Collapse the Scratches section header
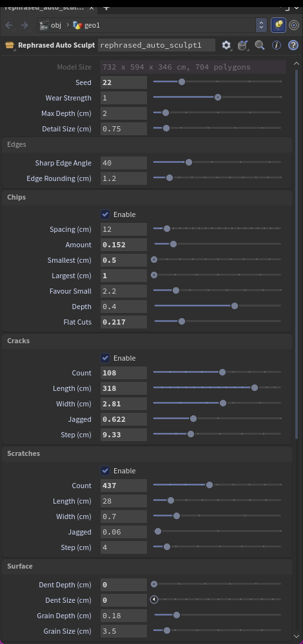 [147, 453]
